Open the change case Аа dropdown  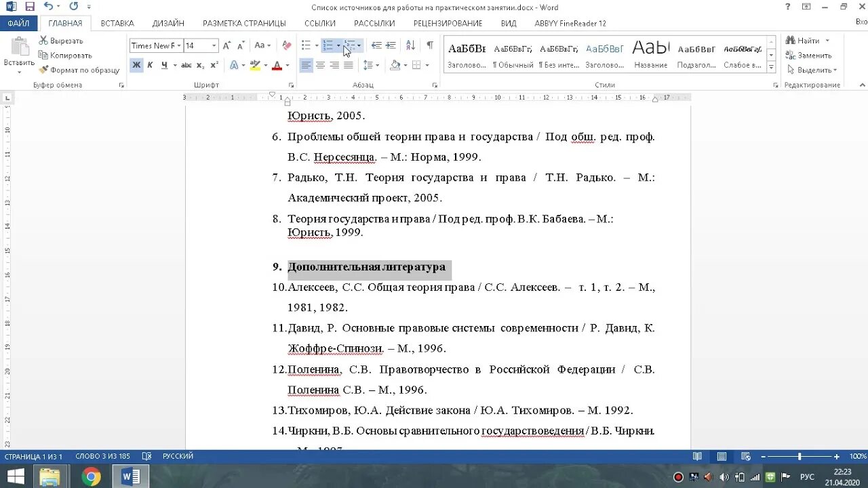click(x=262, y=45)
